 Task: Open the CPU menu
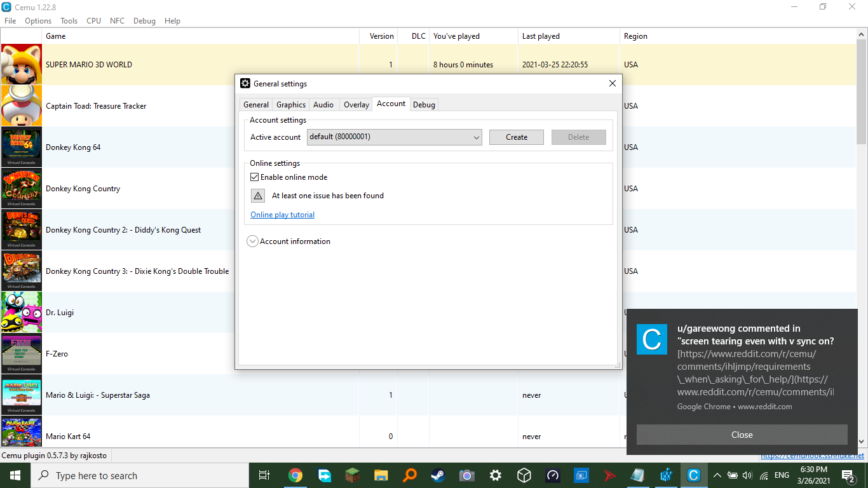pos(93,21)
